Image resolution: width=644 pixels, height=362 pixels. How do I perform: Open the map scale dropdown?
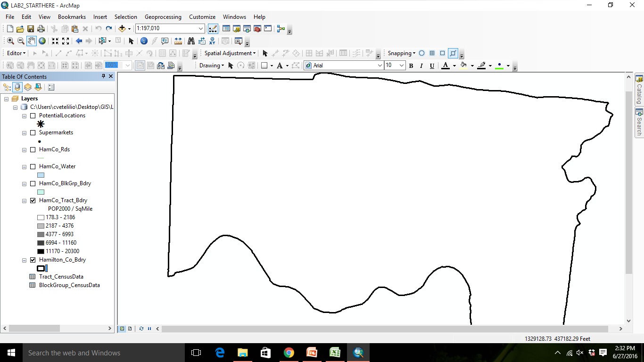click(201, 29)
